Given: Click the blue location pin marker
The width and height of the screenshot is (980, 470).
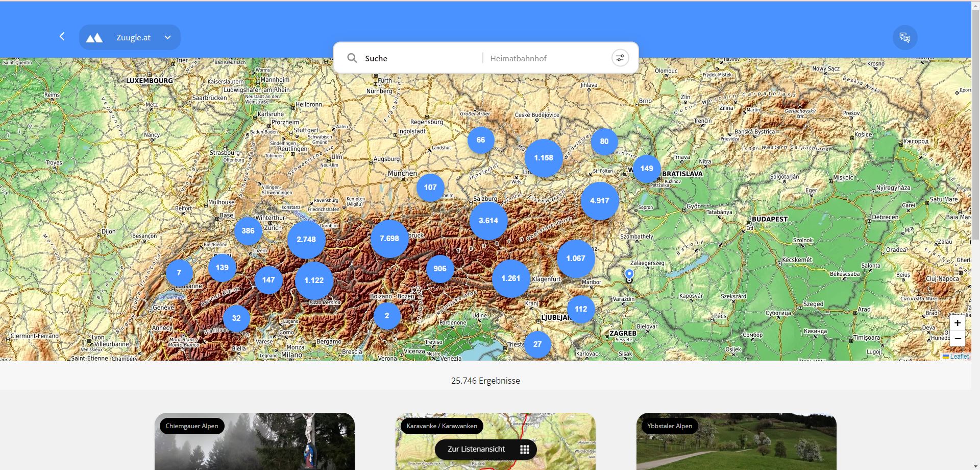Looking at the screenshot, I should pyautogui.click(x=629, y=274).
